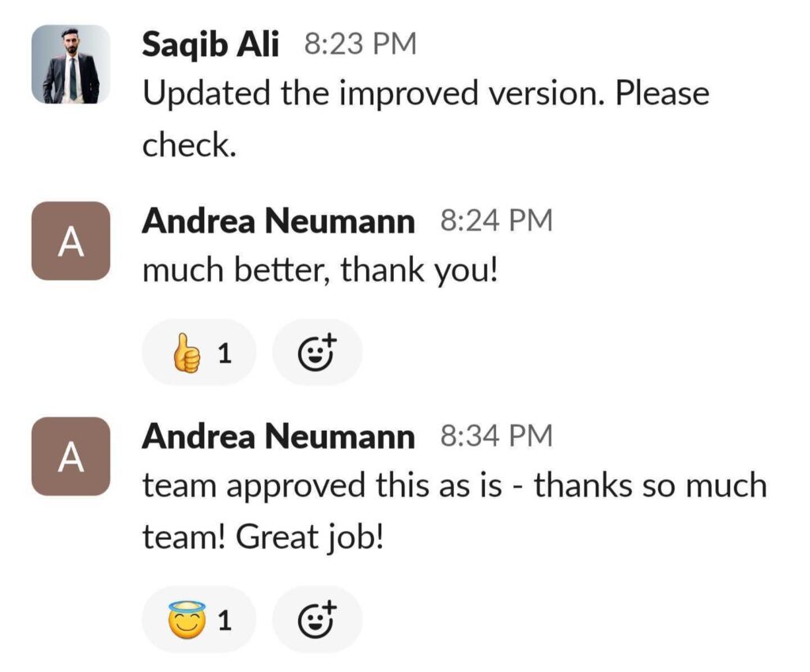The width and height of the screenshot is (810, 672).
Task: Click the word "check." in Saqib's message
Action: click(189, 145)
